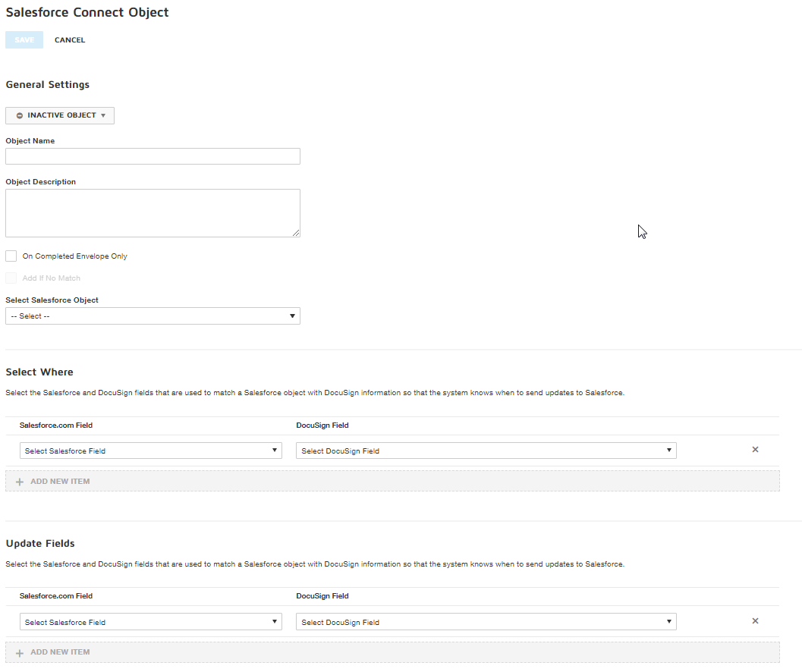Open Select Salesforce Field dropdown under Update Fields
Image resolution: width=802 pixels, height=672 pixels.
tap(150, 621)
